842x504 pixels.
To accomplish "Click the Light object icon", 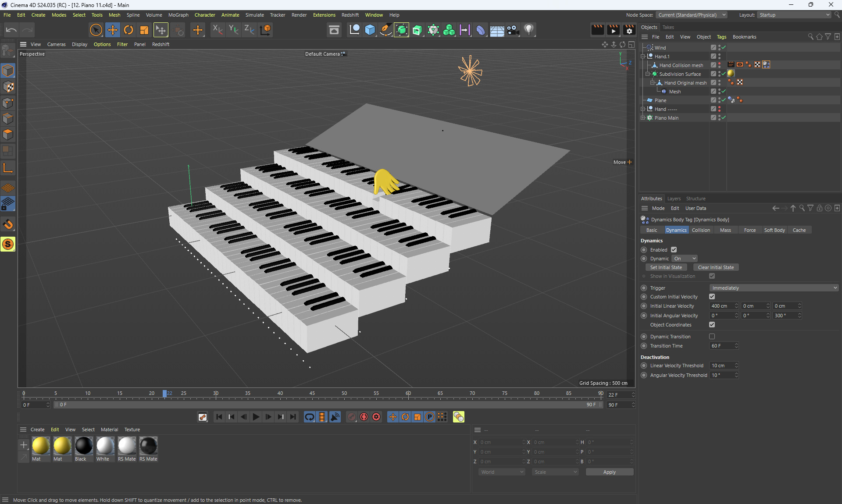I will [x=529, y=30].
